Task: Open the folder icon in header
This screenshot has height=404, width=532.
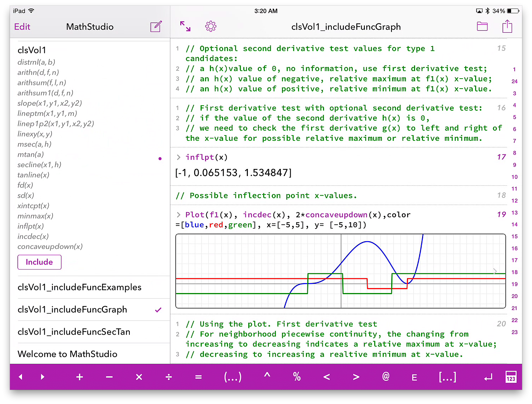Action: coord(482,26)
